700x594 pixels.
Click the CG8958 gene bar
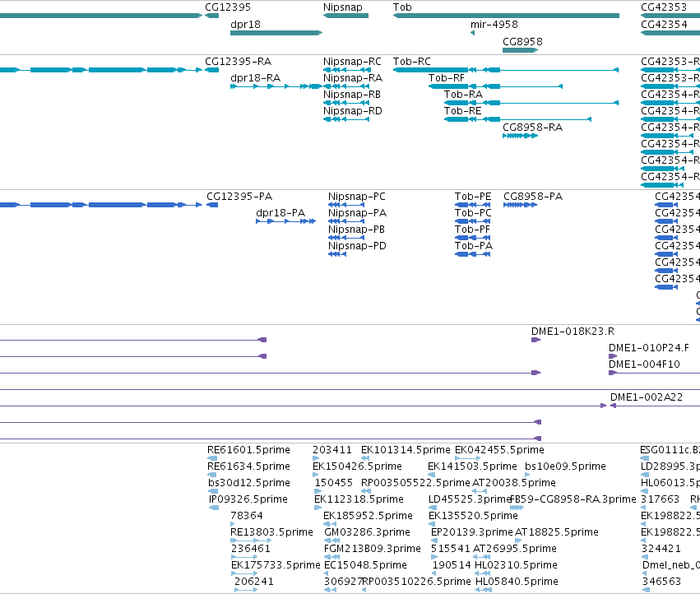coord(520,50)
